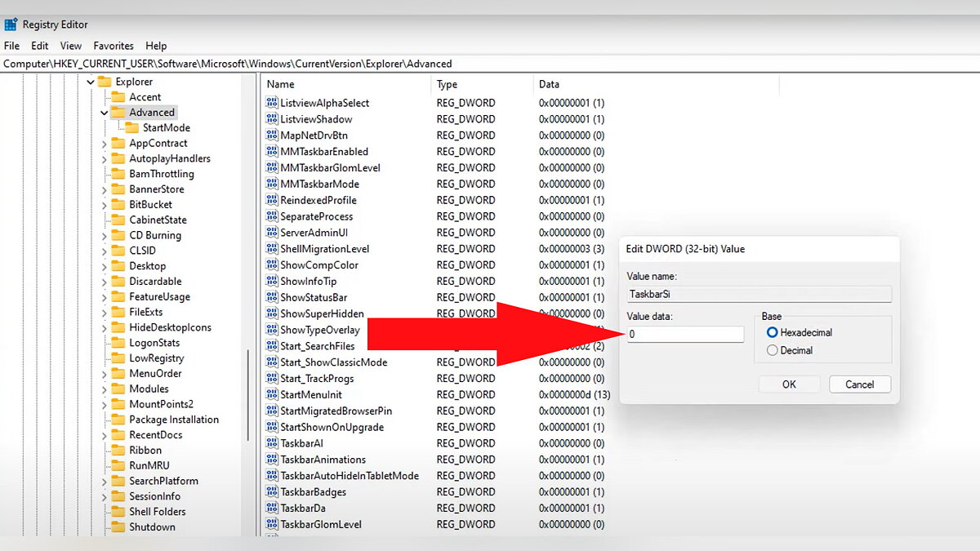Select the ShellMigrationLevel value icon

click(x=273, y=249)
